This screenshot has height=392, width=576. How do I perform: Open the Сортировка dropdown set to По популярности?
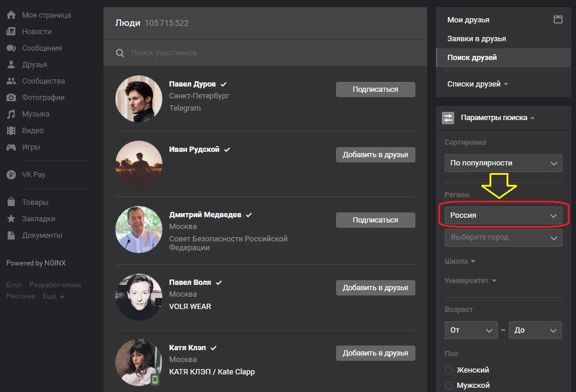(503, 163)
